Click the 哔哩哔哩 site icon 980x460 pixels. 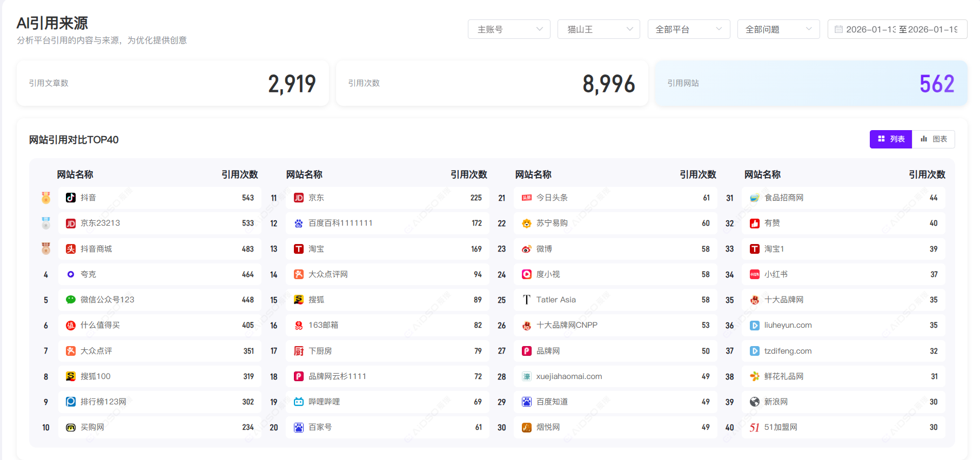[x=299, y=402]
